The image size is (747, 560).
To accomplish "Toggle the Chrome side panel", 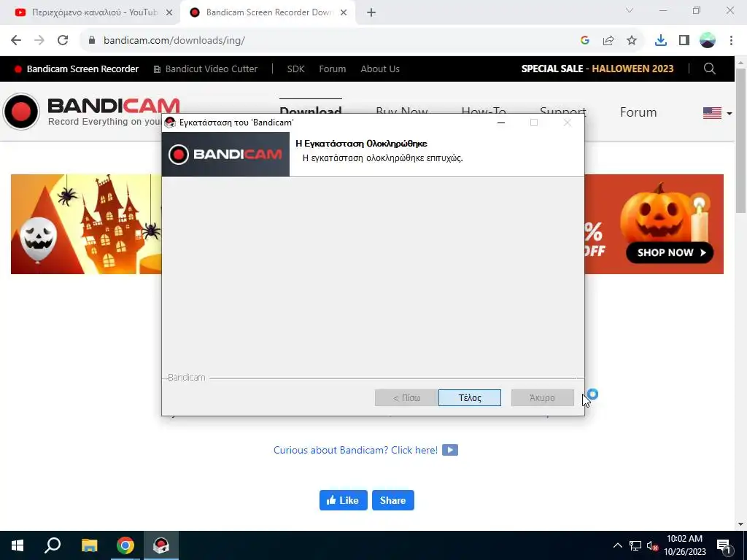I will point(684,41).
